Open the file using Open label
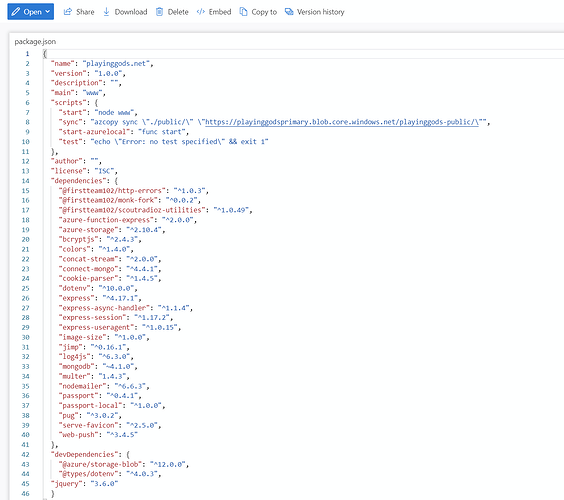564x500 pixels. (x=32, y=12)
